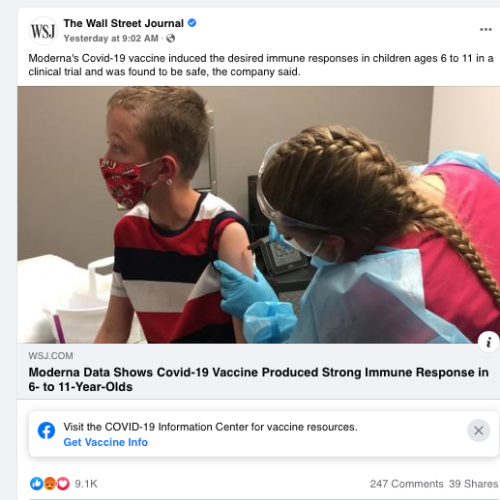Open the vaccination photo thumbnail
500x500 pixels.
pos(259,215)
